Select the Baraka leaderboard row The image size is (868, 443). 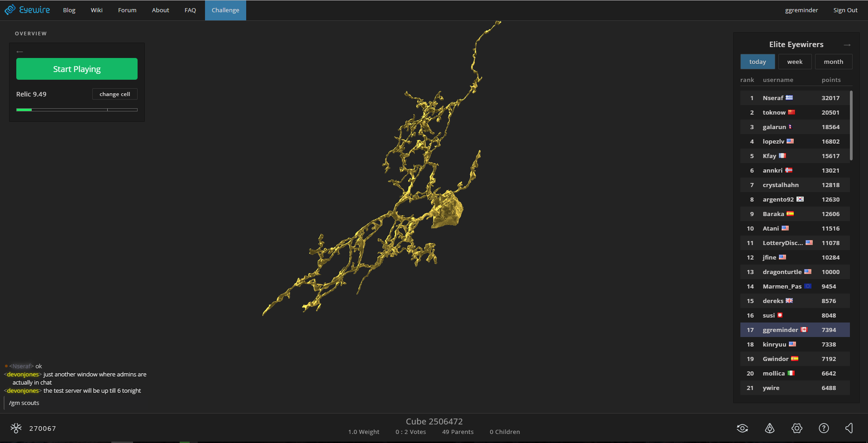(x=795, y=214)
